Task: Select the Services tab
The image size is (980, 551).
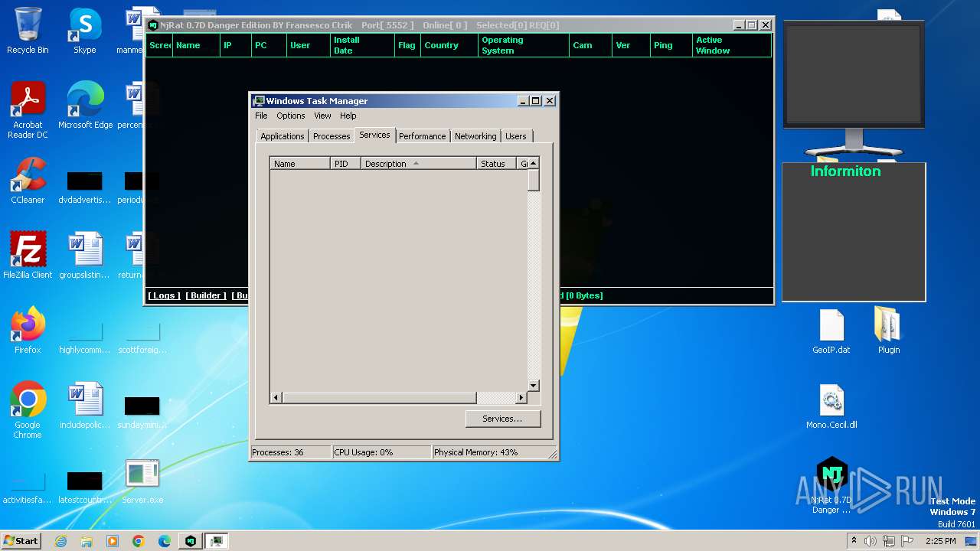Action: click(375, 135)
